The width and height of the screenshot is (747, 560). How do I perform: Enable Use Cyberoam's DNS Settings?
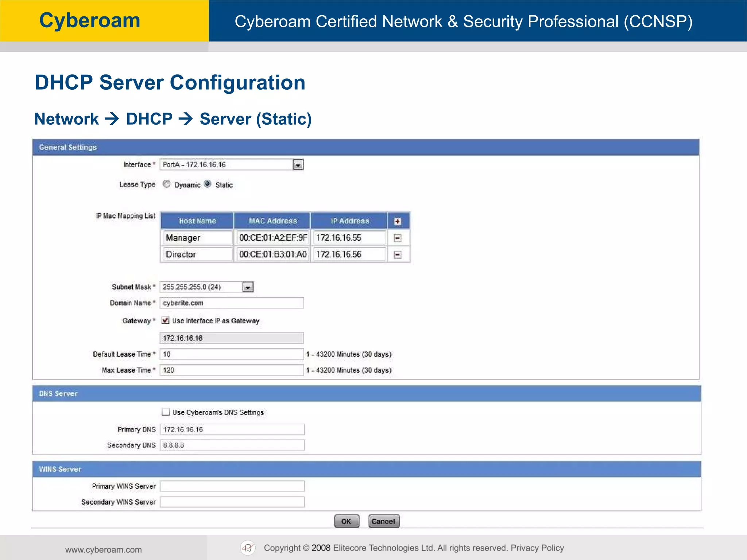point(166,412)
